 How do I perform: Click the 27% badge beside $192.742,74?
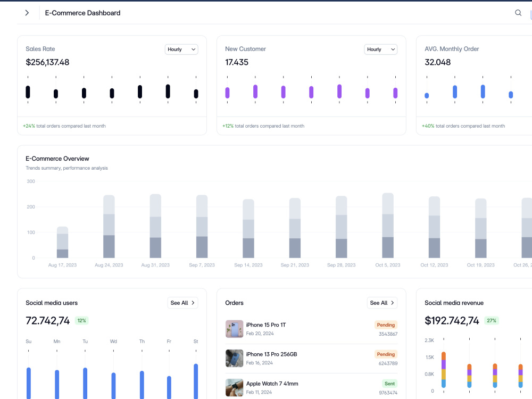(492, 321)
